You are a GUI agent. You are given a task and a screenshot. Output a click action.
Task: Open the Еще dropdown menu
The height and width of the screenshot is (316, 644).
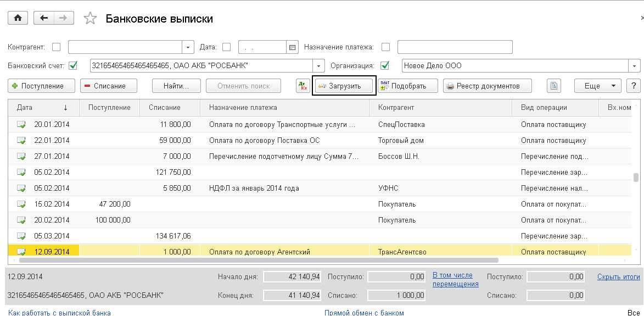pos(597,86)
